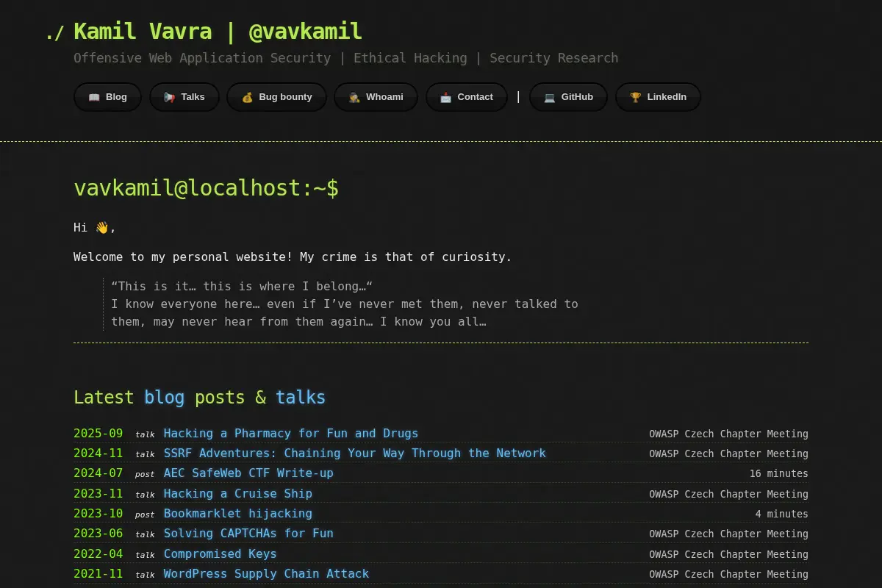Open the Blog navigation label
This screenshot has width=882, height=588.
coord(116,97)
